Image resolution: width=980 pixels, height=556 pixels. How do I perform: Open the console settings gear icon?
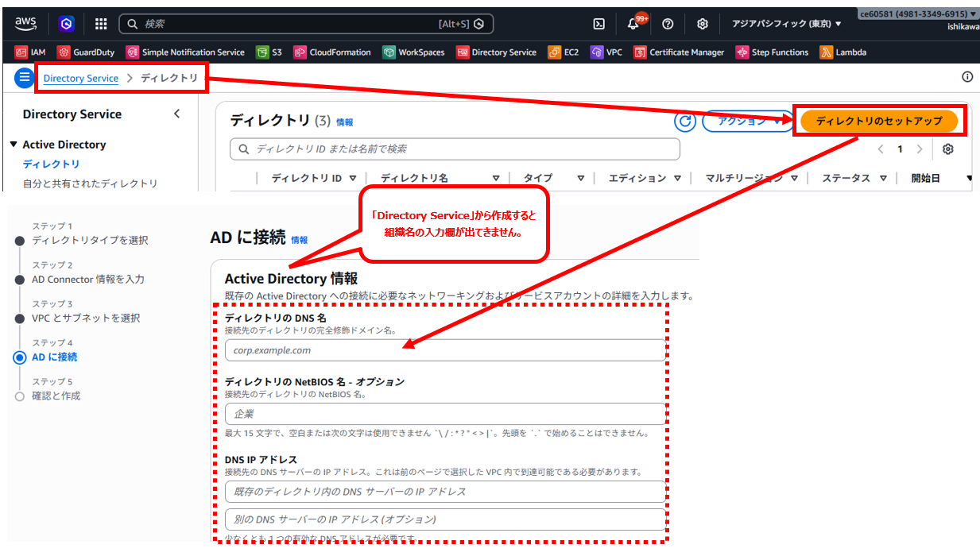point(702,24)
